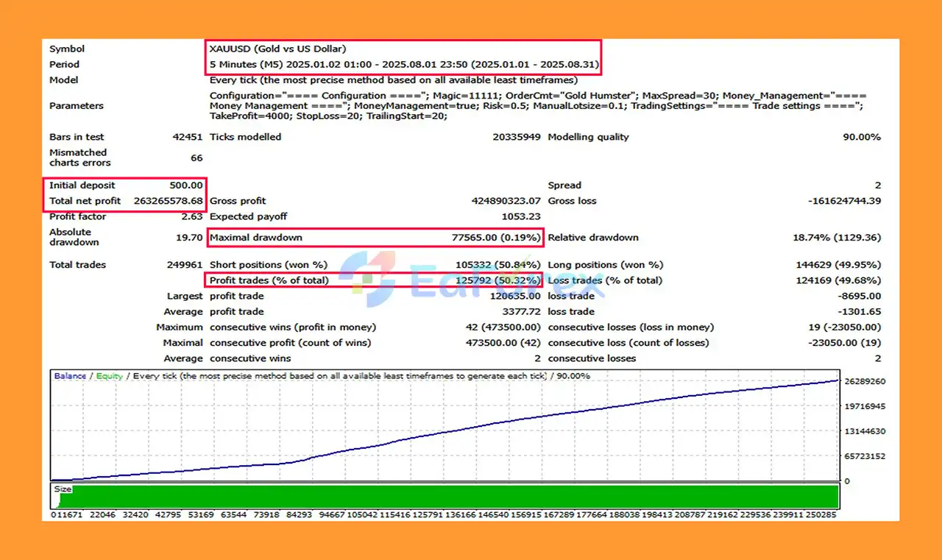The width and height of the screenshot is (942, 560).
Task: Click the Modelling quality 90.00% value
Action: point(861,137)
